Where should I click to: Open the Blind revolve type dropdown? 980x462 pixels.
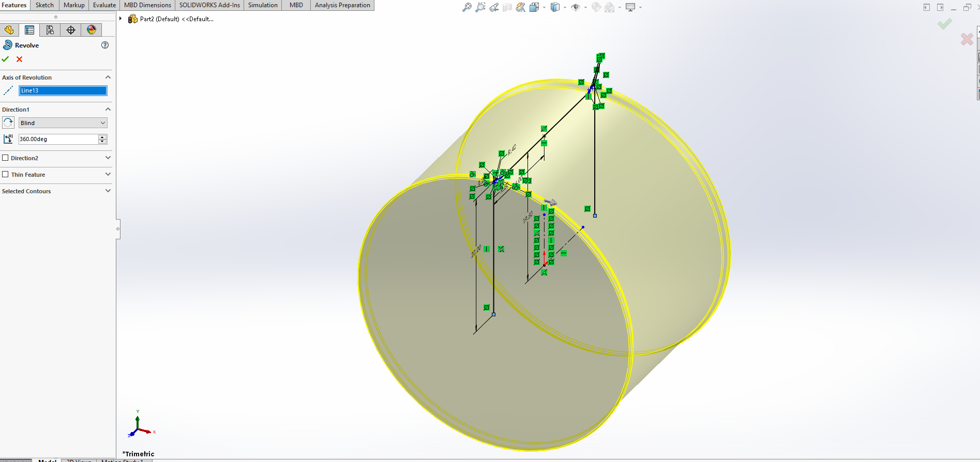[x=63, y=123]
